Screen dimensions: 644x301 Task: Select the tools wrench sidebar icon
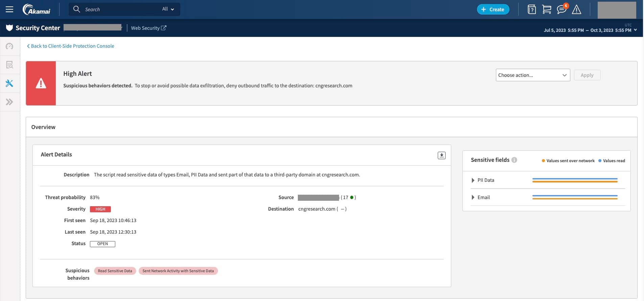pyautogui.click(x=9, y=83)
